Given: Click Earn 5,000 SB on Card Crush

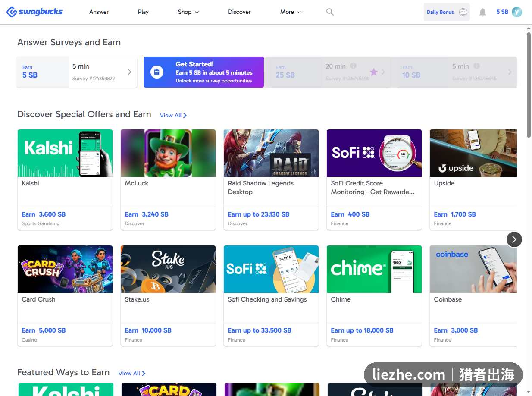Looking at the screenshot, I should 44,330.
